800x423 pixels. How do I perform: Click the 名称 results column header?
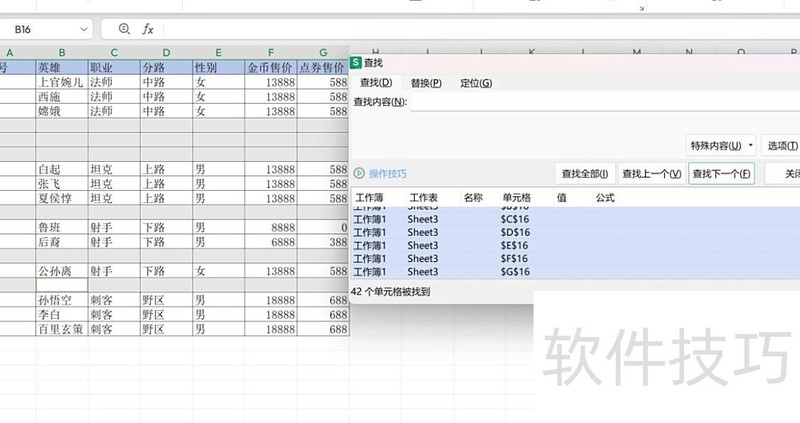pos(473,198)
